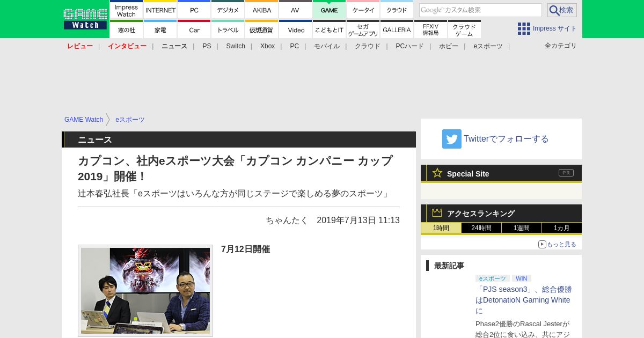The width and height of the screenshot is (644, 338).
Task: Open AV Watch site tab
Action: tap(295, 10)
